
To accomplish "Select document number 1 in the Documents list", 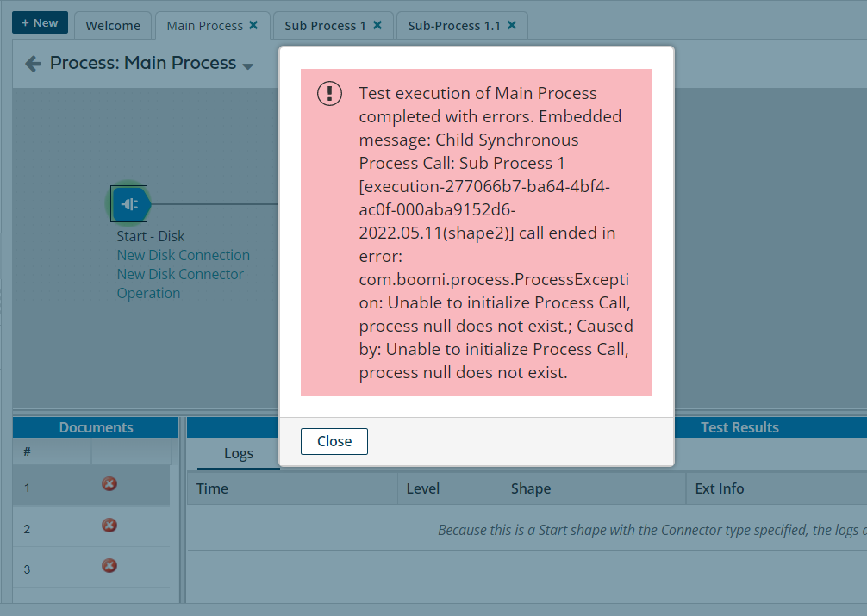I will point(27,484).
